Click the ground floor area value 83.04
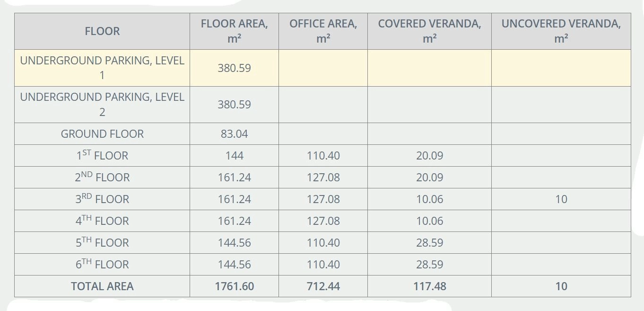The width and height of the screenshot is (644, 311). [234, 134]
